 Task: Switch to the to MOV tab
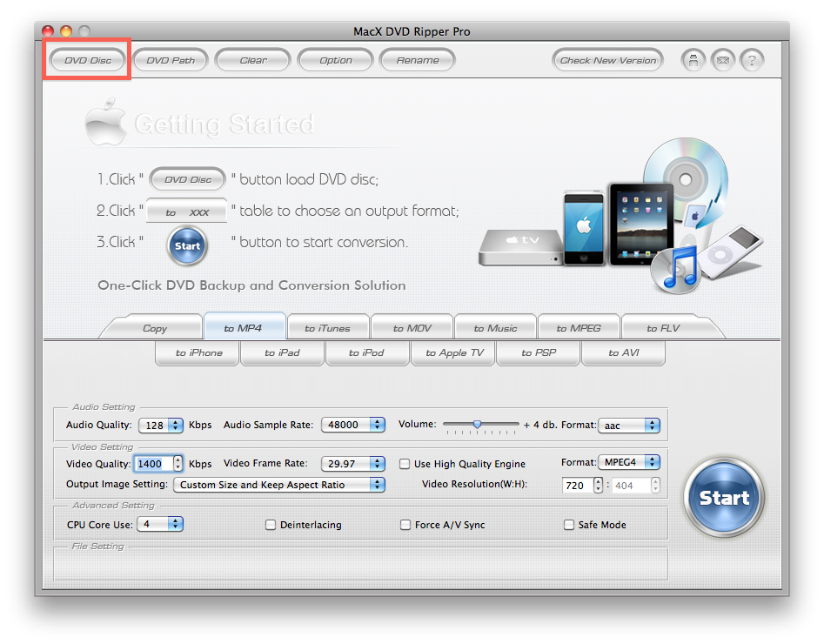click(412, 328)
